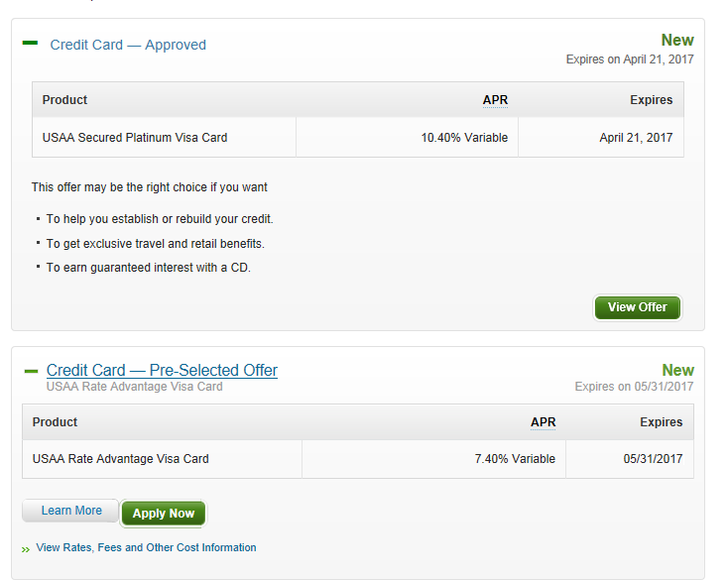The image size is (728, 581).
Task: Collapse the Pre-Selected Offer section
Action: 31,371
